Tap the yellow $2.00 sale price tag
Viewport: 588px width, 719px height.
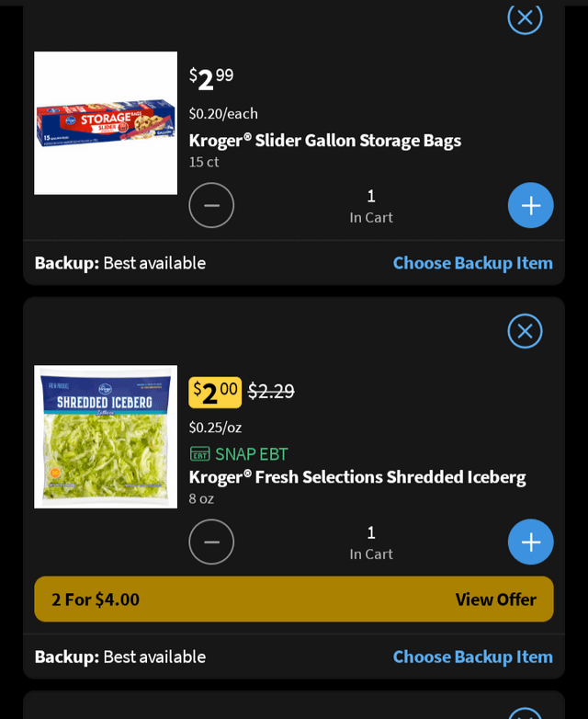point(215,393)
